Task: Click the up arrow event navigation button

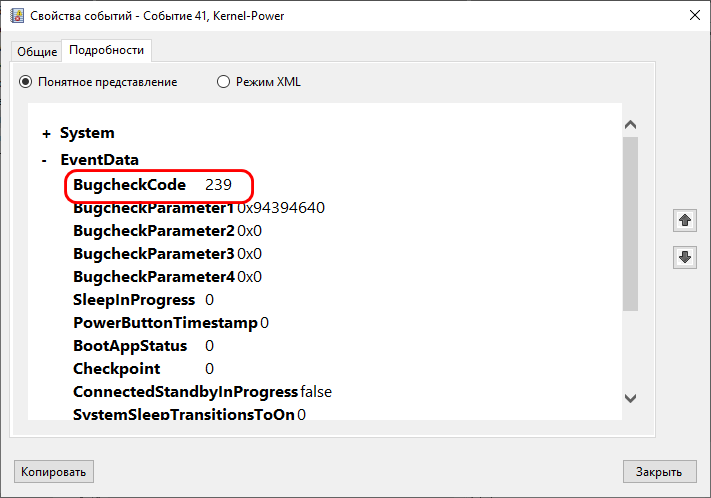Action: 685,221
